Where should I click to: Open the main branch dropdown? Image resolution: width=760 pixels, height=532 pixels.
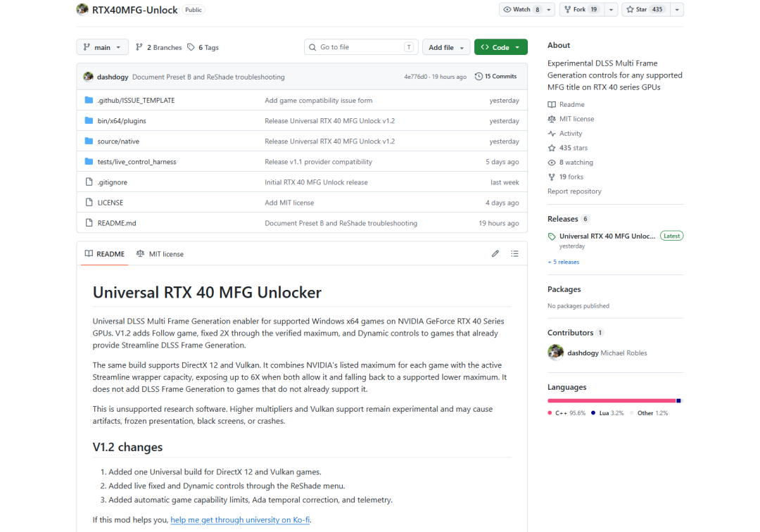102,47
